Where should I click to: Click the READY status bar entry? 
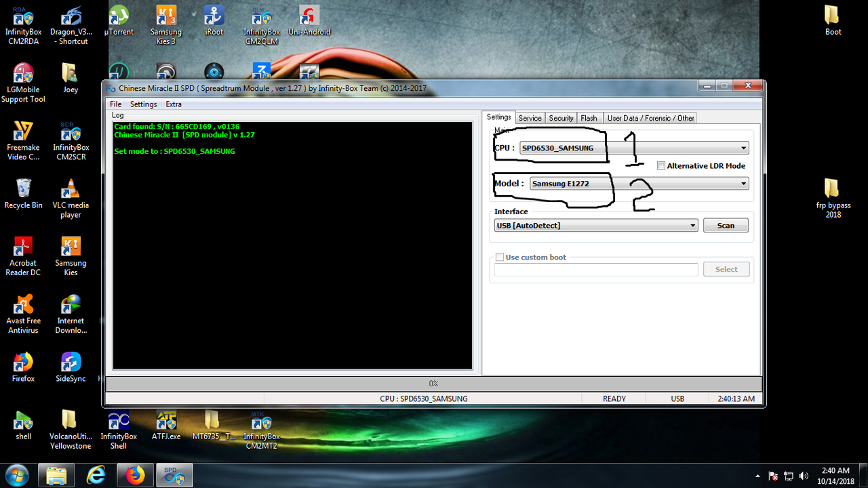click(x=614, y=399)
